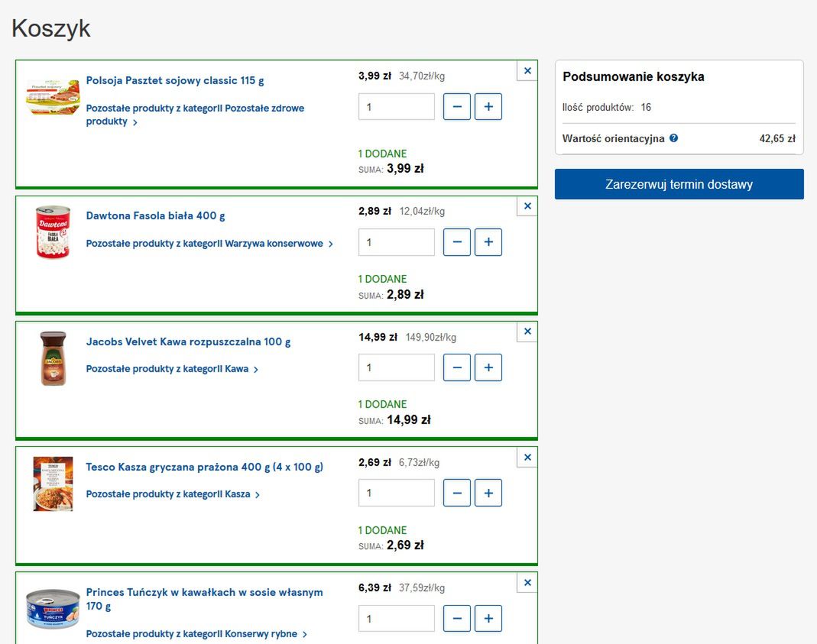Click the Wartość orientacyjna help icon
The image size is (817, 644).
(x=674, y=138)
